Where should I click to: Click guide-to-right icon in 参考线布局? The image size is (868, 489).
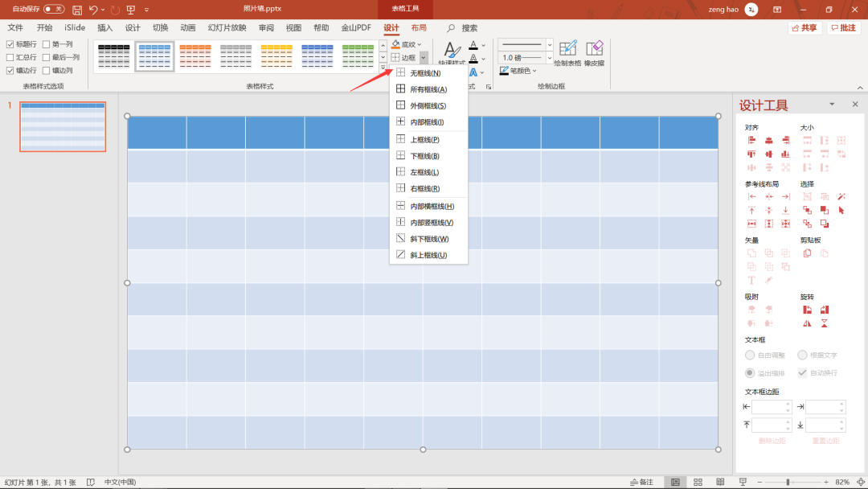(785, 196)
